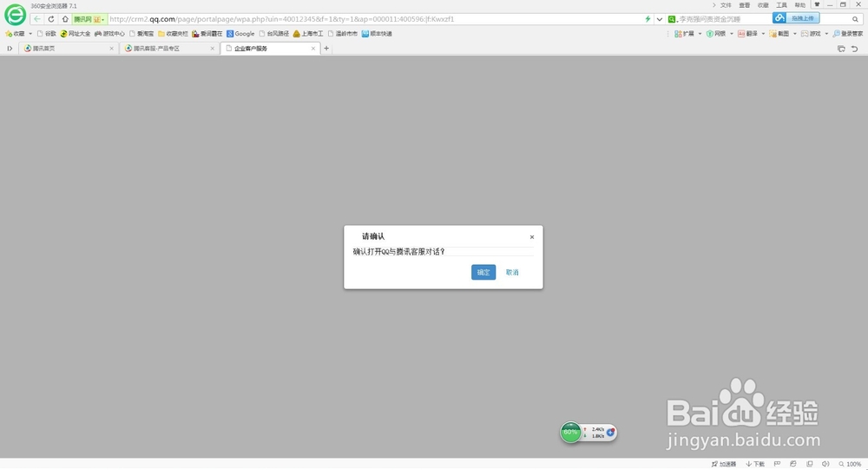Open the 查看 menu
Screen dimensions: 868x470
click(745, 5)
